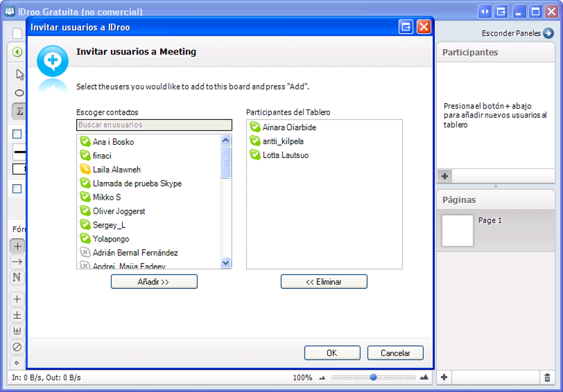Click the Buscar en usuarios search field
The width and height of the screenshot is (563, 392).
154,125
